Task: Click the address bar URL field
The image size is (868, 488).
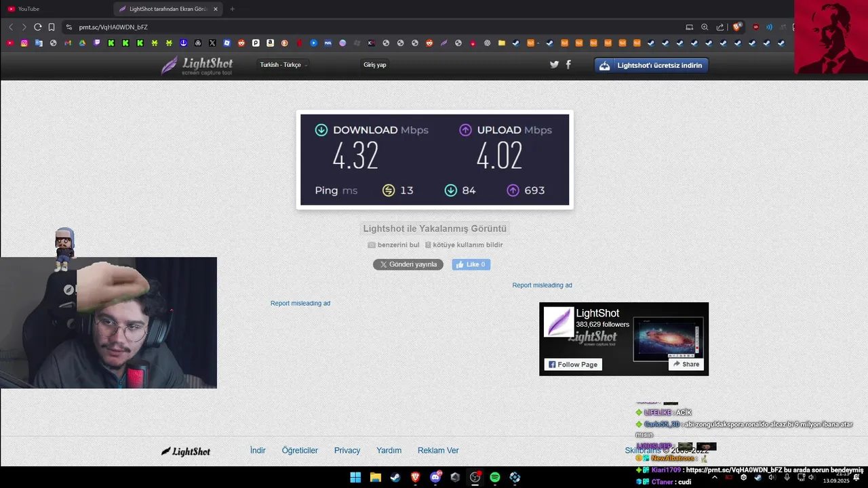Action: pyautogui.click(x=373, y=27)
